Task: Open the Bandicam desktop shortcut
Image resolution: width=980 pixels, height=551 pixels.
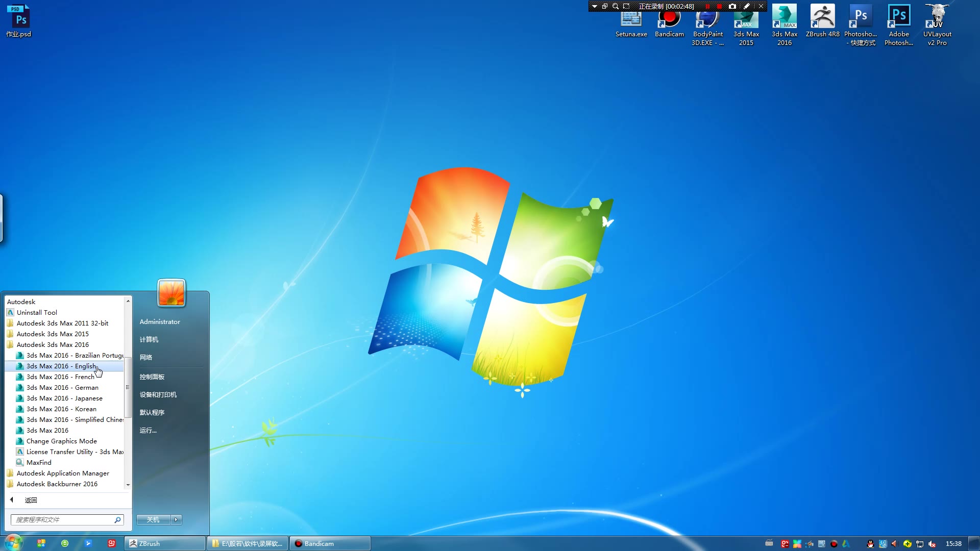Action: pyautogui.click(x=669, y=26)
